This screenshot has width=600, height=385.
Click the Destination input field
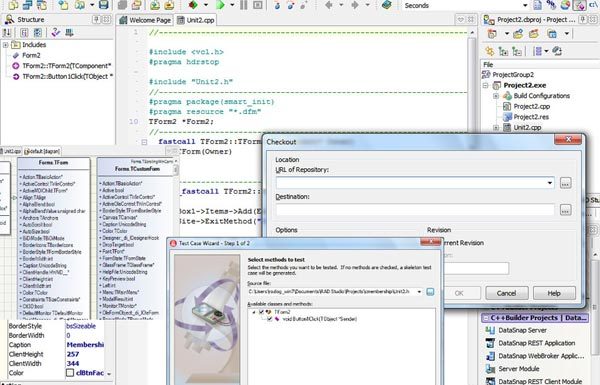415,210
